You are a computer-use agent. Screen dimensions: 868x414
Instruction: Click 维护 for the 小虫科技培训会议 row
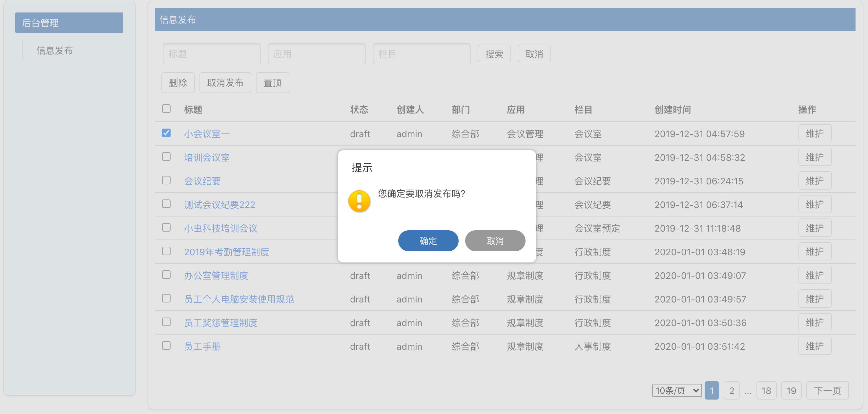tap(815, 228)
